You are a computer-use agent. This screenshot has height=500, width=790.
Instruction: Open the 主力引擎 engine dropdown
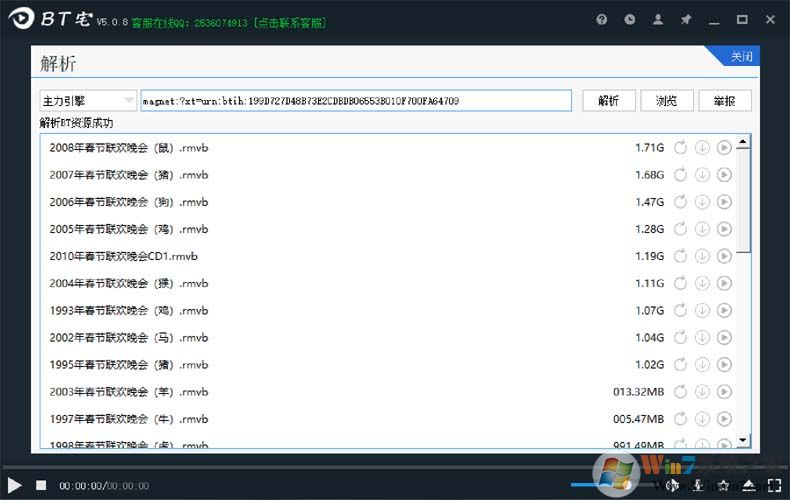click(x=88, y=101)
